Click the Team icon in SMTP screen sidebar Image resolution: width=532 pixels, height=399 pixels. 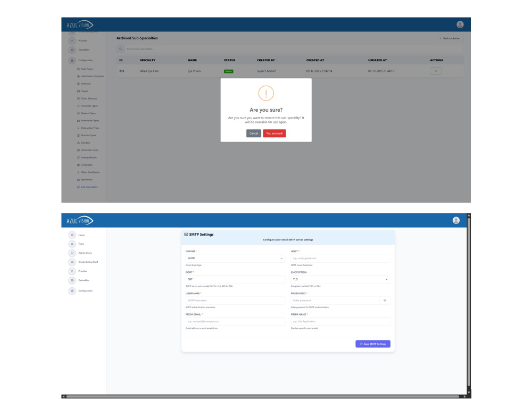[72, 244]
